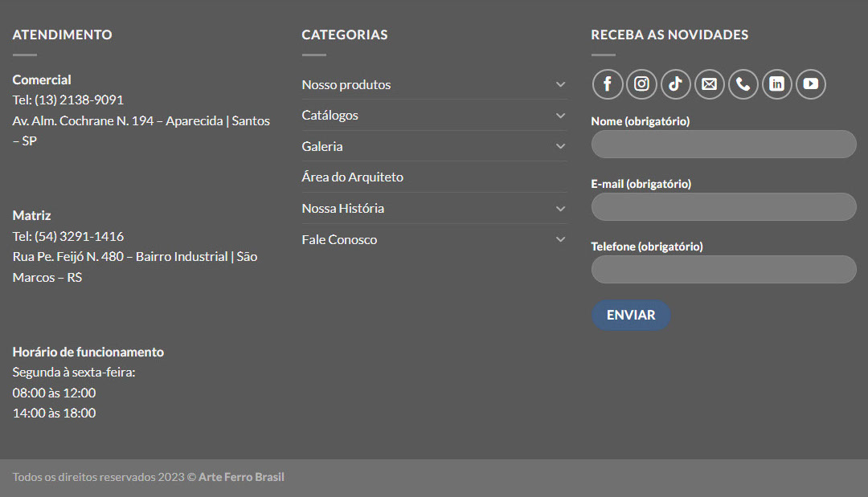Click into the E-mail input field
868x497 pixels.
point(723,206)
